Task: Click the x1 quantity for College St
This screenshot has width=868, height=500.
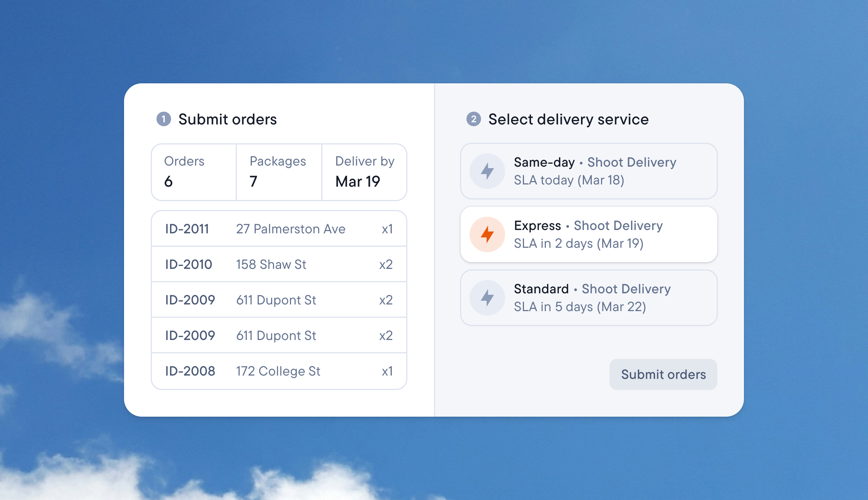Action: pos(387,371)
